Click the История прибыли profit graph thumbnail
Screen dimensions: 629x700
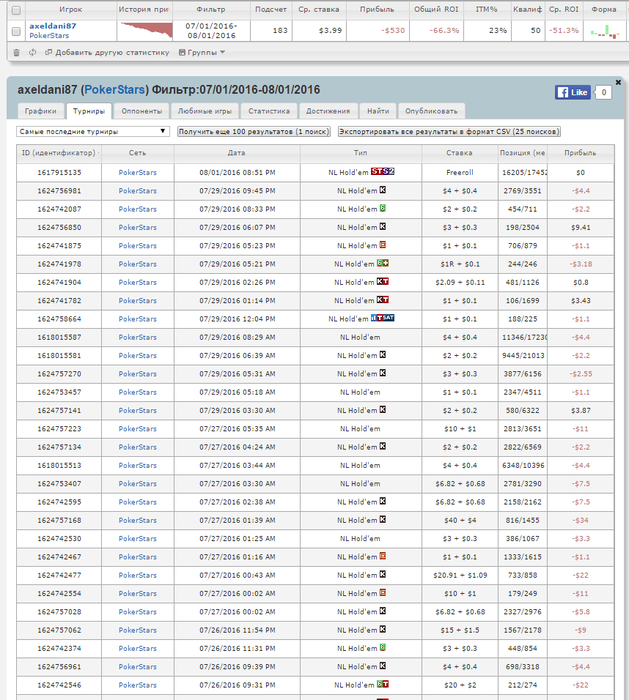(145, 31)
